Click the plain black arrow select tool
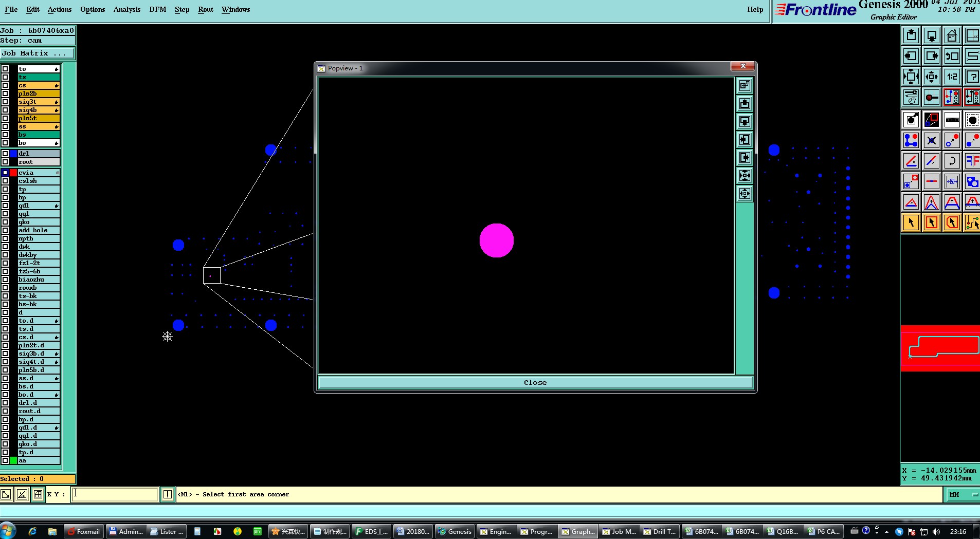 911,222
